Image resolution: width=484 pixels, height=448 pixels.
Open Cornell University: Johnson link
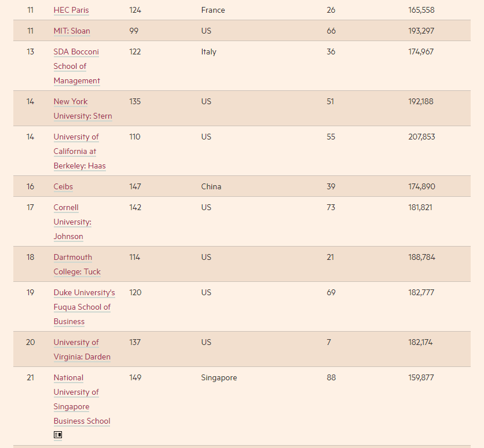coord(72,222)
